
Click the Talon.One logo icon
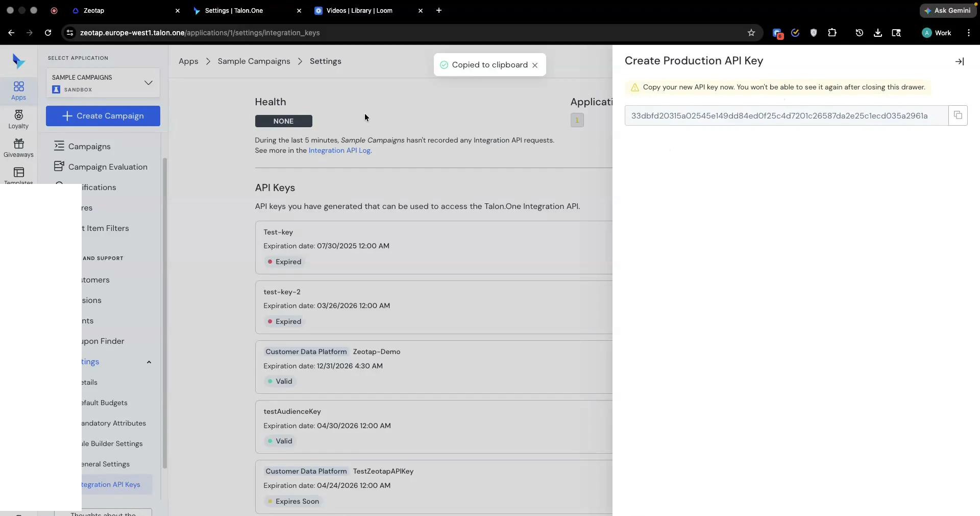(18, 61)
